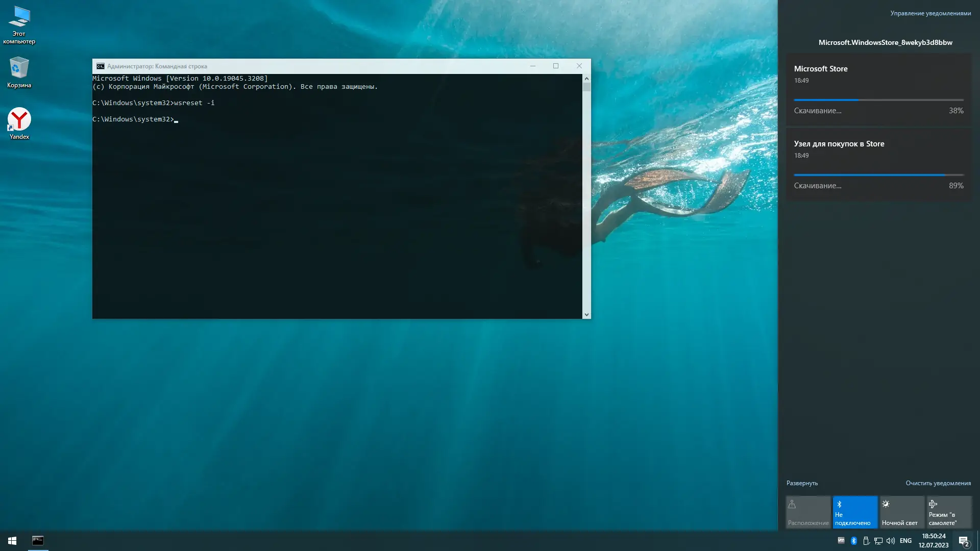Click the VMware Tools tray icon

tap(841, 540)
